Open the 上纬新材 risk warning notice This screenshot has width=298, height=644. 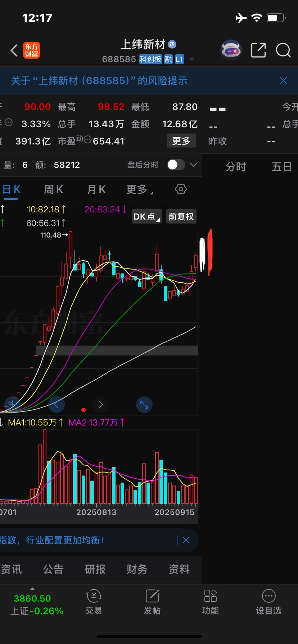click(99, 80)
